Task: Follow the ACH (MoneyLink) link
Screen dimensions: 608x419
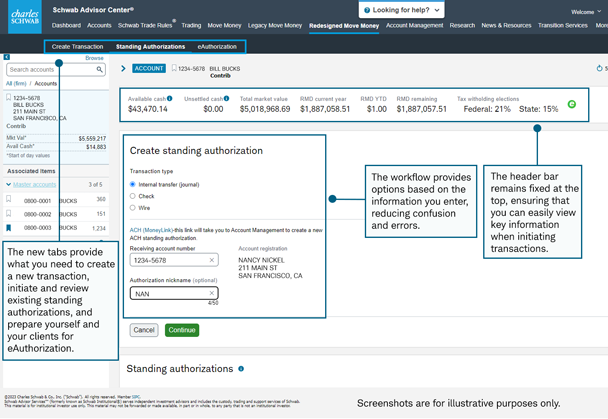Action: tap(151, 230)
